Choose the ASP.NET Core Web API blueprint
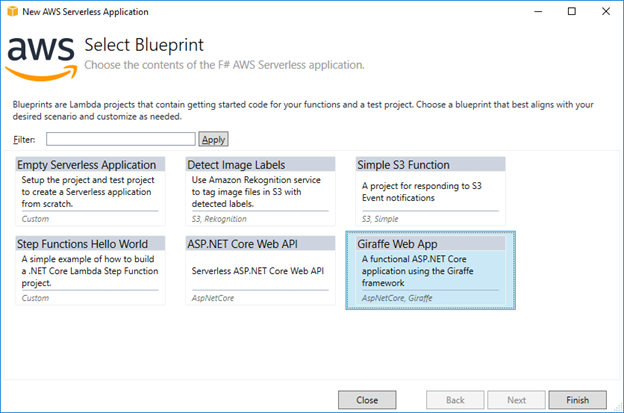 point(260,271)
